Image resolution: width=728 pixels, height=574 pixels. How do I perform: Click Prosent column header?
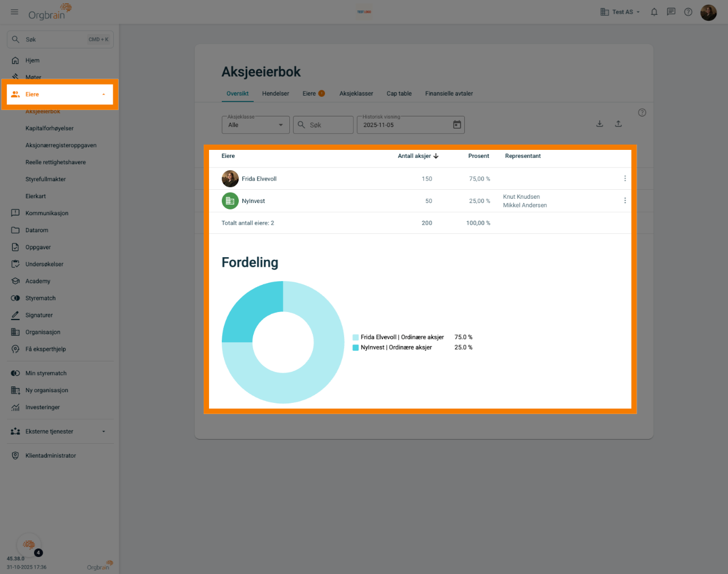click(479, 156)
